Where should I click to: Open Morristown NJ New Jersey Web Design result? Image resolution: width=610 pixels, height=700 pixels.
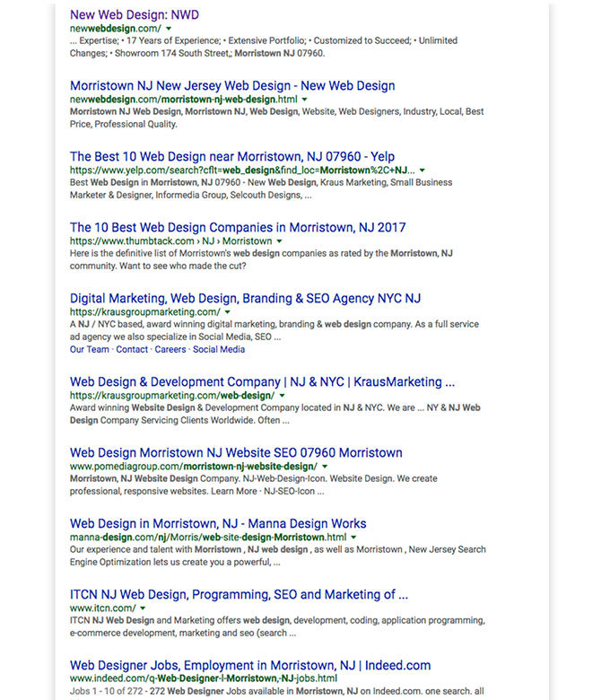(232, 86)
